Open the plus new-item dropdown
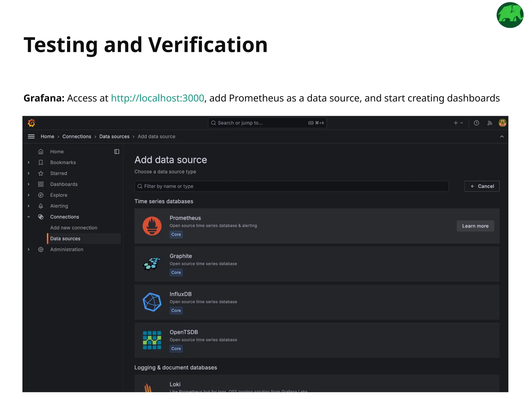 tap(458, 123)
